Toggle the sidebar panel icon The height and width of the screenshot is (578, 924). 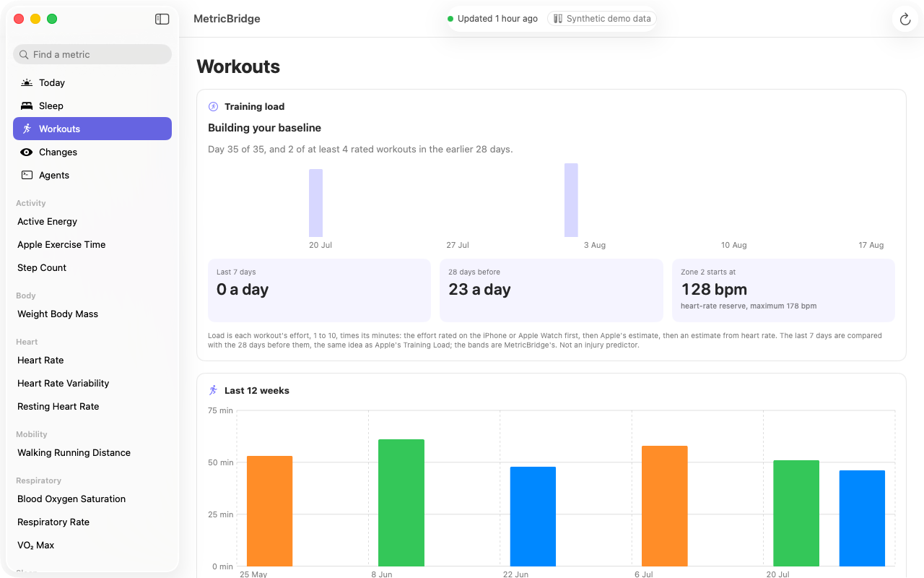click(x=162, y=19)
